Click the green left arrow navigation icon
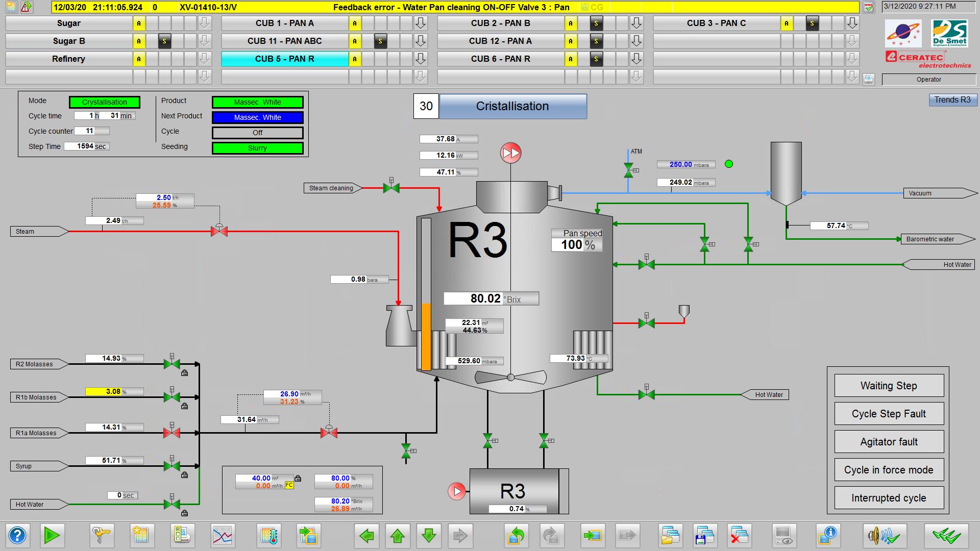Image resolution: width=980 pixels, height=551 pixels. pos(366,536)
